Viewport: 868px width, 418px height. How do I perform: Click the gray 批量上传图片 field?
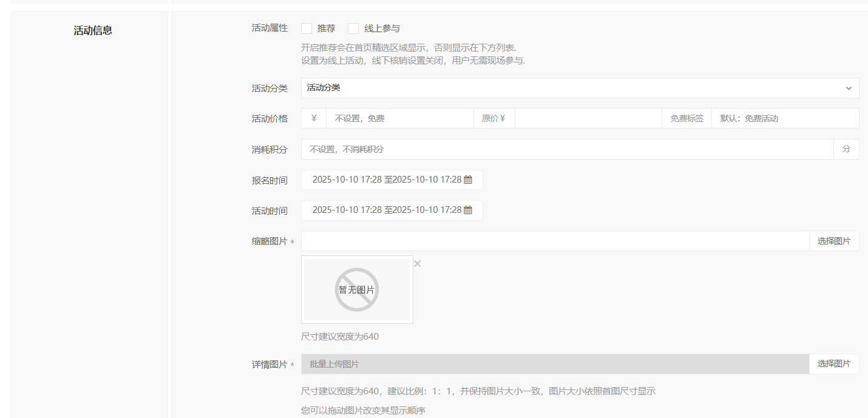[x=555, y=364]
